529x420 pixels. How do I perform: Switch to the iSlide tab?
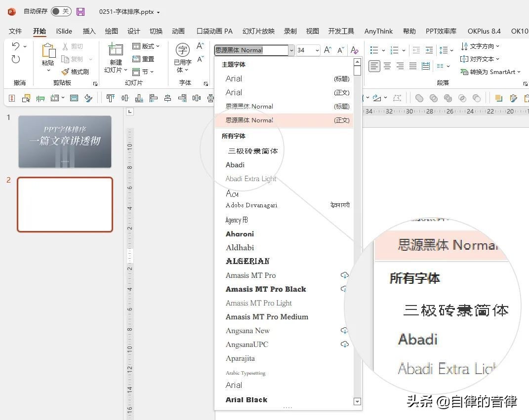[x=64, y=31]
